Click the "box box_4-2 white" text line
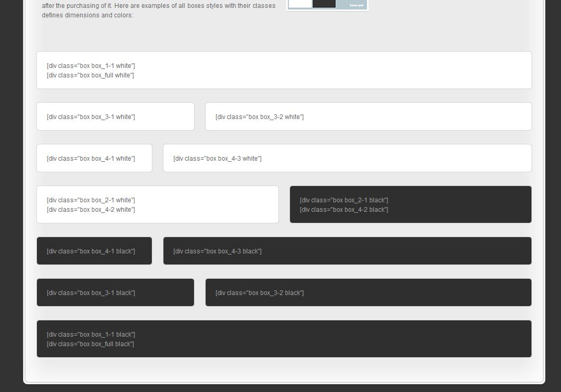This screenshot has width=561, height=392. (x=91, y=210)
